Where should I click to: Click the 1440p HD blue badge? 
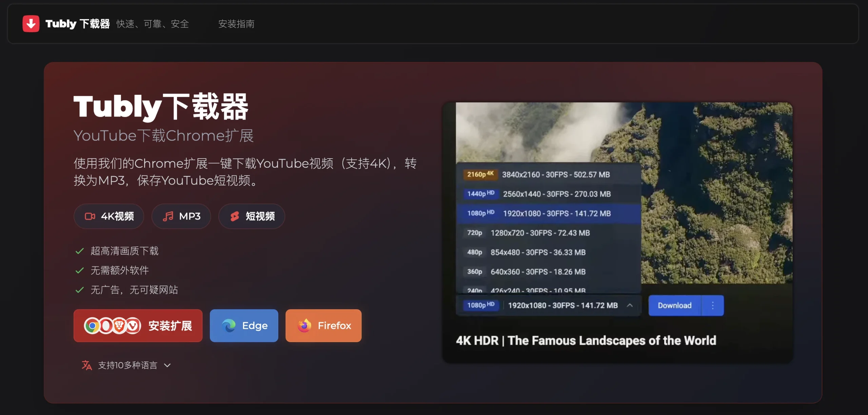(x=480, y=194)
